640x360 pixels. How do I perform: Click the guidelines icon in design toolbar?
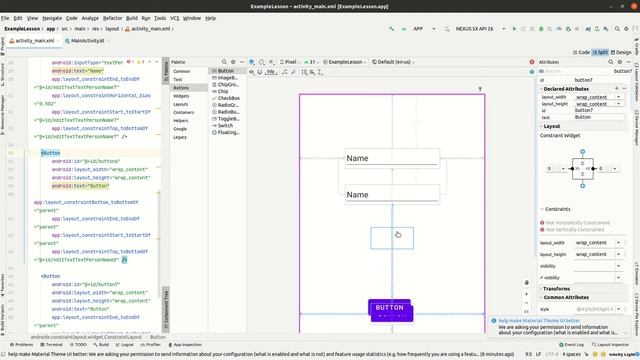pos(320,72)
